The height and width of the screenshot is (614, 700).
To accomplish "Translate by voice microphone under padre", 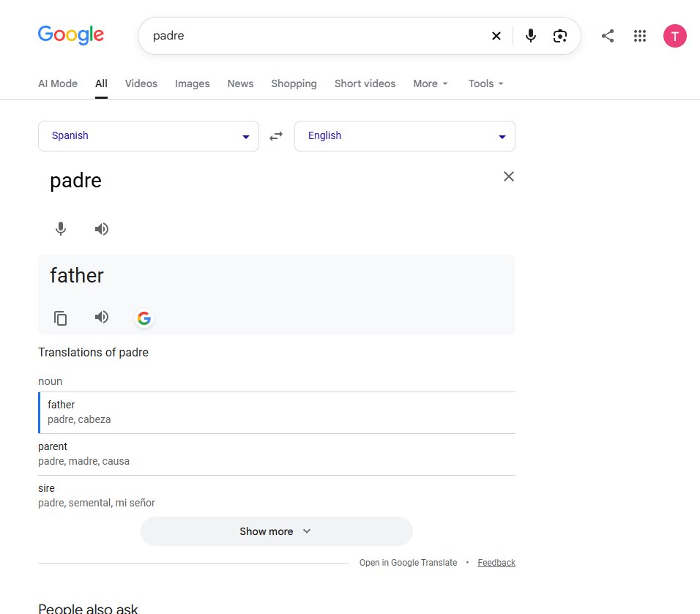I will click(61, 229).
